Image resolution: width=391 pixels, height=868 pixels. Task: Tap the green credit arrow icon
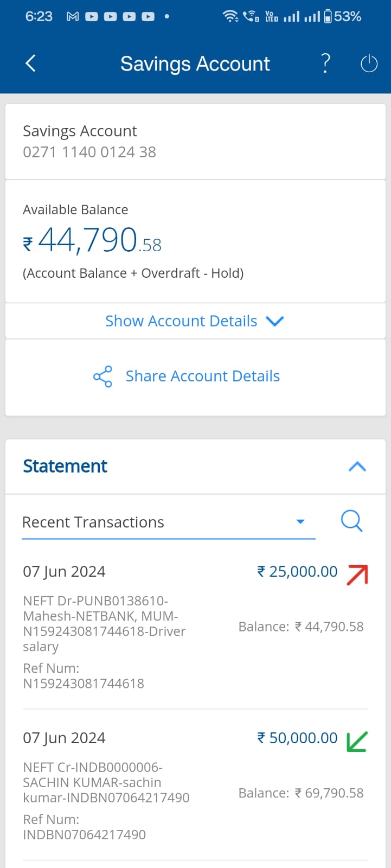pos(357,741)
